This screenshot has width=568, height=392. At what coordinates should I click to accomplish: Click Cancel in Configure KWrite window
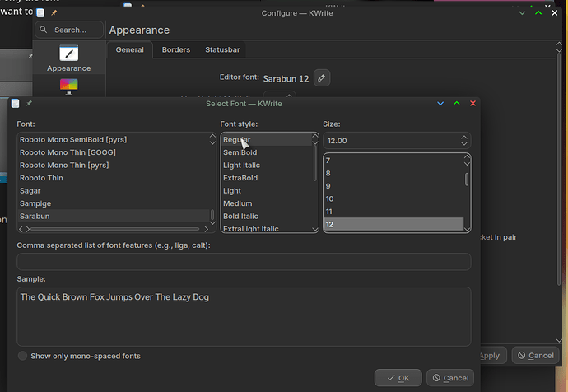click(x=535, y=356)
